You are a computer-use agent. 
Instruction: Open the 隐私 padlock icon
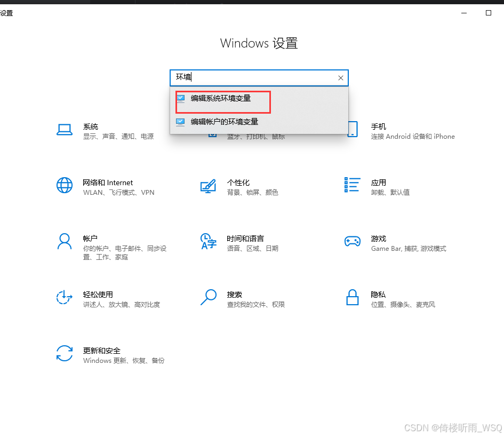coord(353,297)
